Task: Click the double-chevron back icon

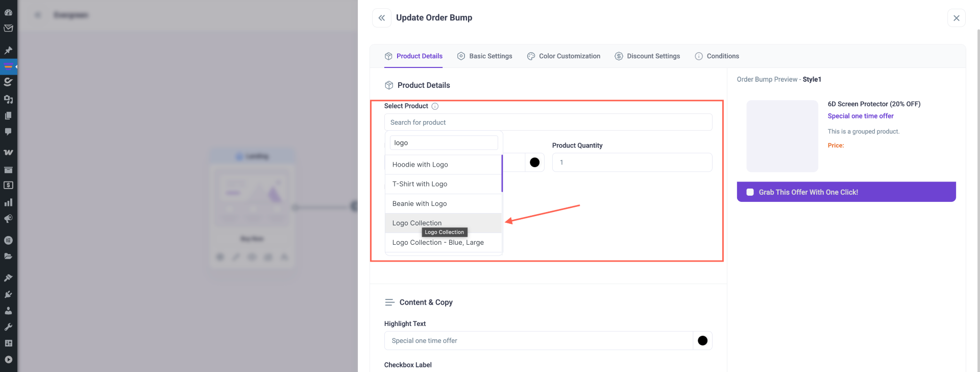Action: pos(381,18)
